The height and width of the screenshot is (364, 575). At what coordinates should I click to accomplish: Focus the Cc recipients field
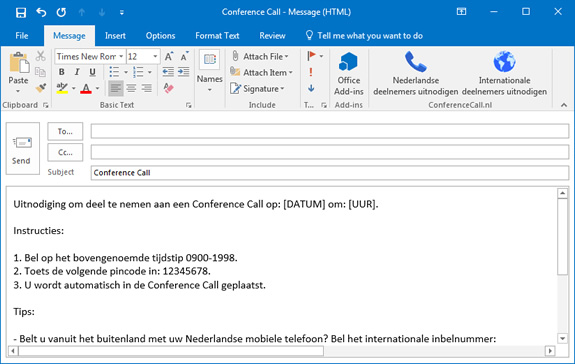[x=330, y=152]
